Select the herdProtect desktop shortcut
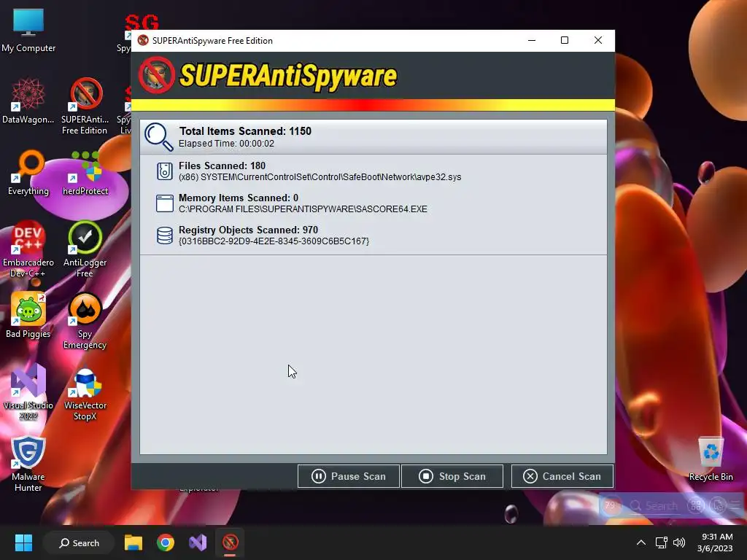Screen dimensions: 747x560 coord(85,174)
